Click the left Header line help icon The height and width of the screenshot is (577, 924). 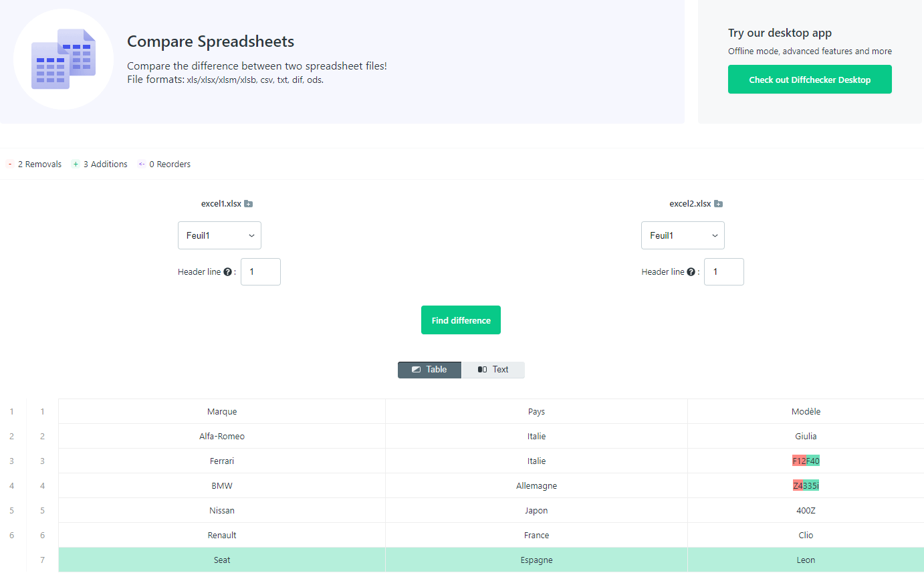227,272
